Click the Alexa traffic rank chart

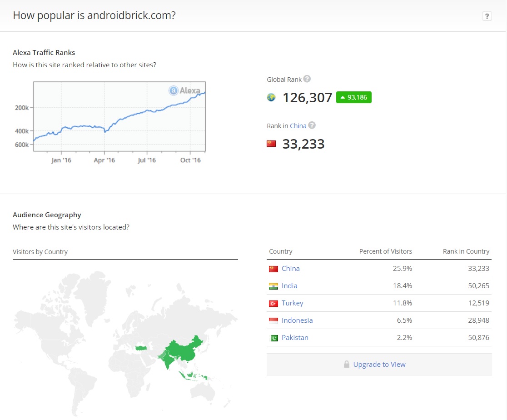[119, 117]
